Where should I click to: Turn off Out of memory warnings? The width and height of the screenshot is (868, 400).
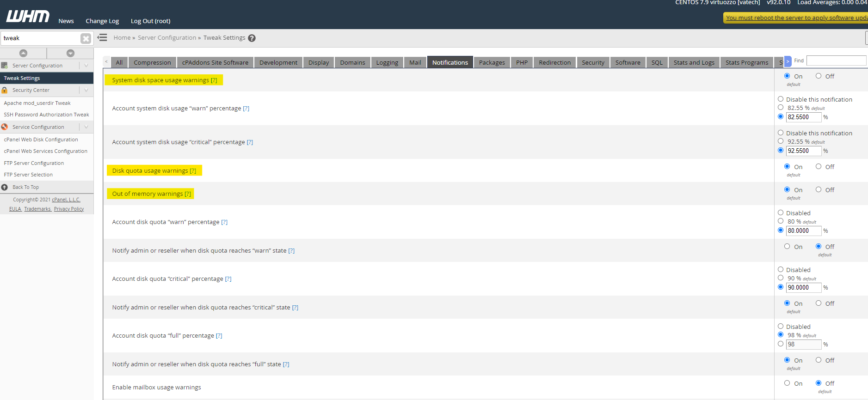click(819, 189)
